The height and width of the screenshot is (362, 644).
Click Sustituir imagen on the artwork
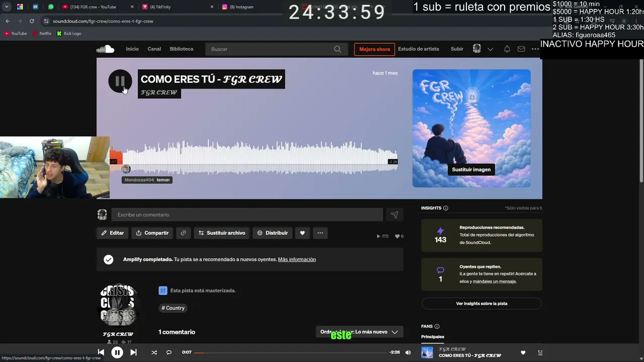(x=471, y=169)
